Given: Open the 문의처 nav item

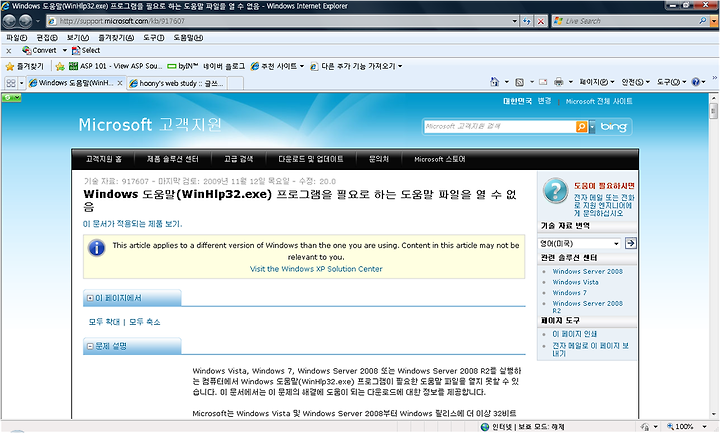Looking at the screenshot, I should coord(379,159).
